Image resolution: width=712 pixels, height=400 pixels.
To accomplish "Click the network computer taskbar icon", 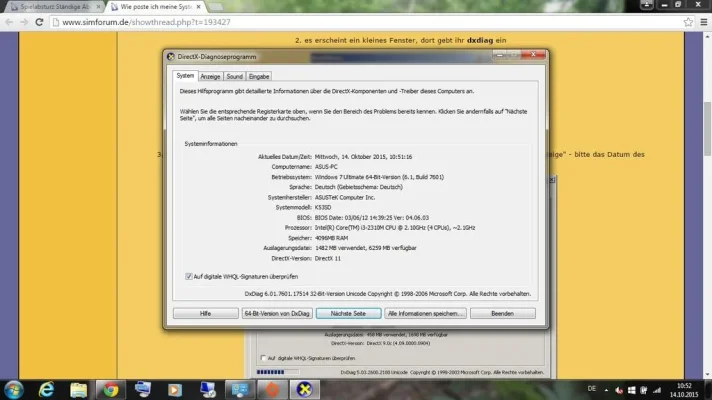I will click(208, 390).
